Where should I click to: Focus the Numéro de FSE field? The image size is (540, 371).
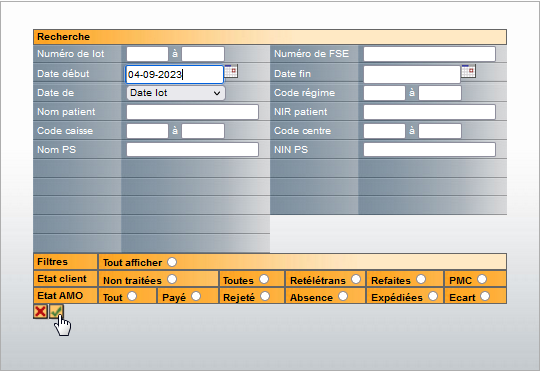(429, 54)
